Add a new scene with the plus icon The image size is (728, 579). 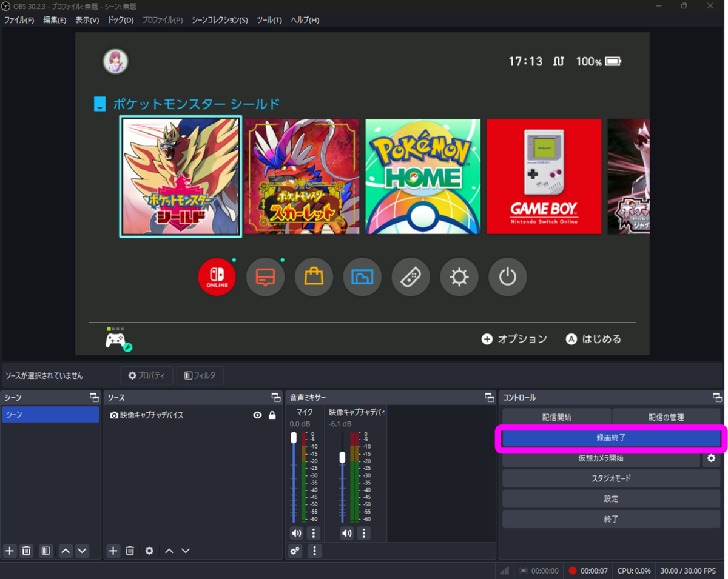pos(9,551)
